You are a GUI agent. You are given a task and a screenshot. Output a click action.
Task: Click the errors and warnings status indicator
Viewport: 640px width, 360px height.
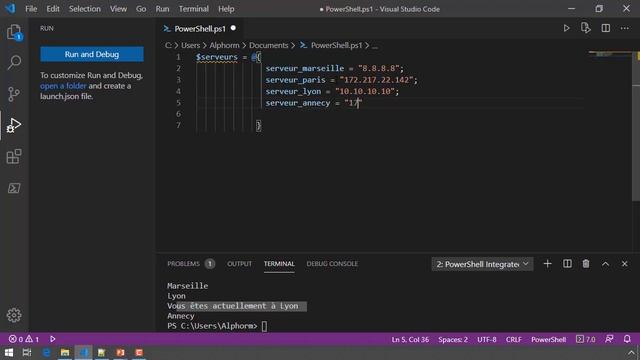point(24,339)
